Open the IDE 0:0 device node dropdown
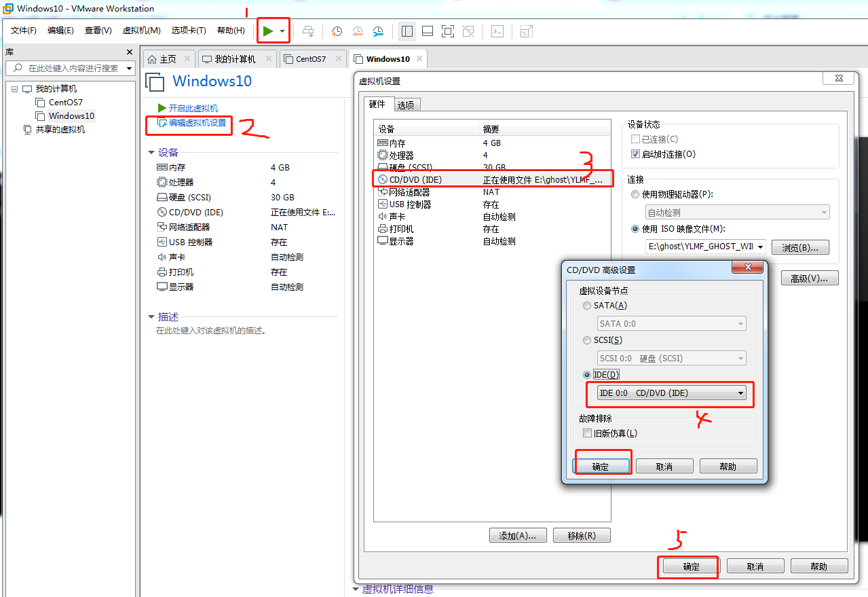 [x=740, y=393]
